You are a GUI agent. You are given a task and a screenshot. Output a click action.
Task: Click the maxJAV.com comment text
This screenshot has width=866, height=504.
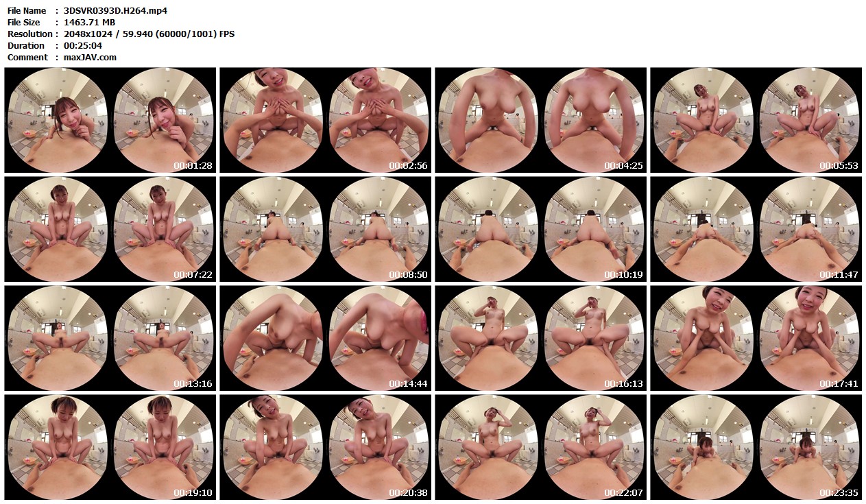coord(90,58)
